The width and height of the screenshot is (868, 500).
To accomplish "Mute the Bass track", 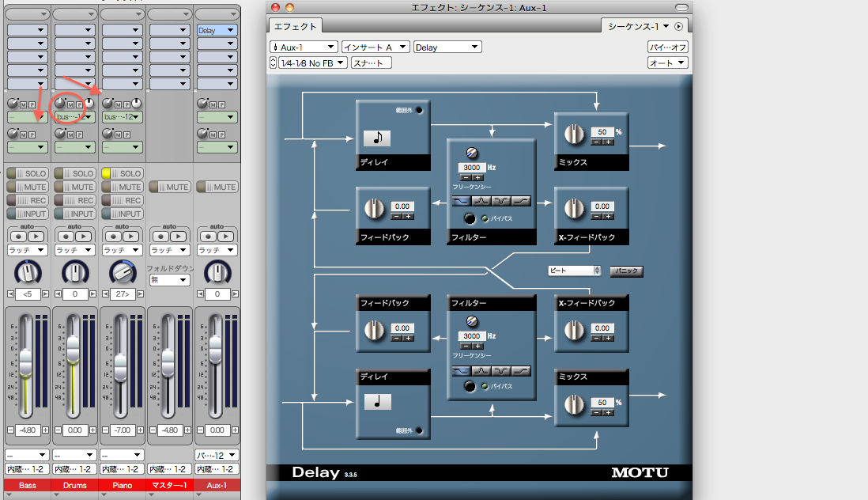I will pos(27,187).
